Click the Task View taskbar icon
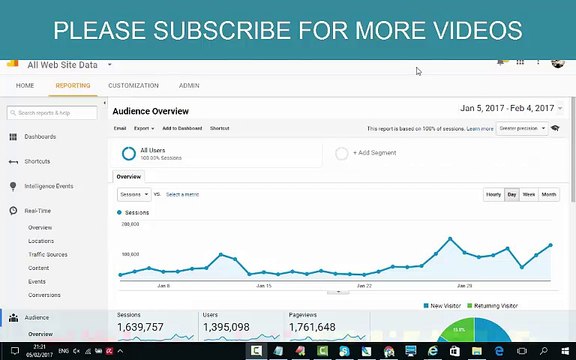 tap(521, 351)
